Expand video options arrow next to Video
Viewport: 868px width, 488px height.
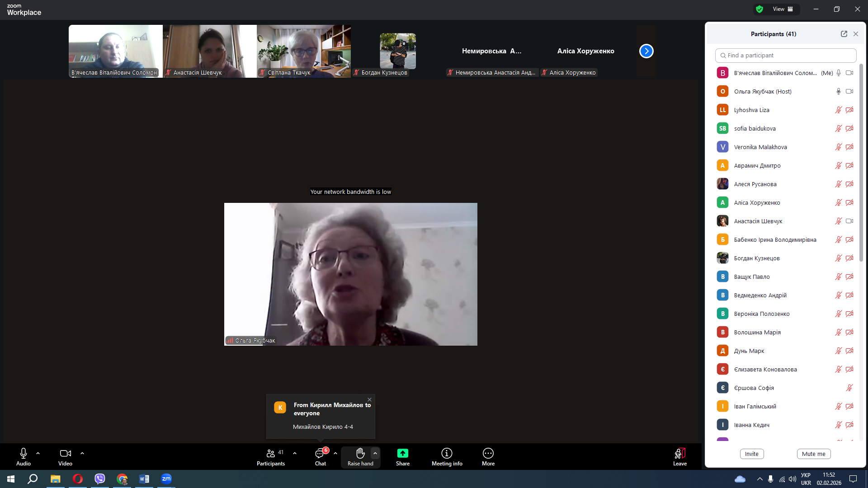(82, 453)
